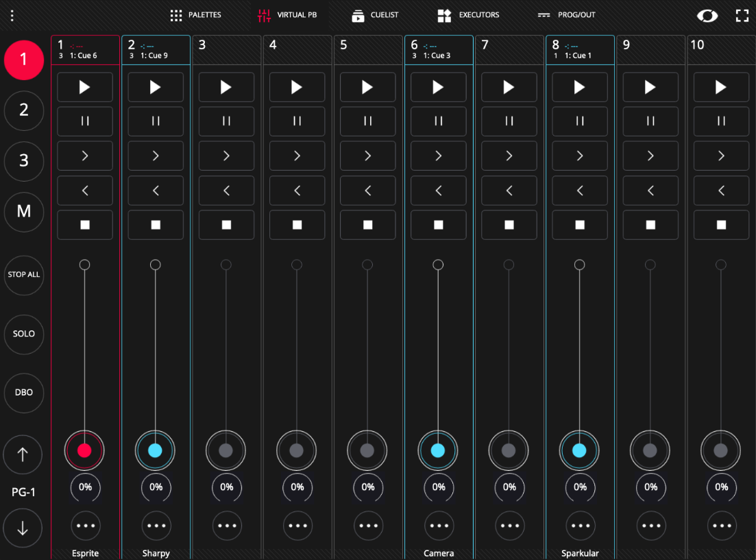Page up with the up arrow
756x560 pixels.
point(23,454)
